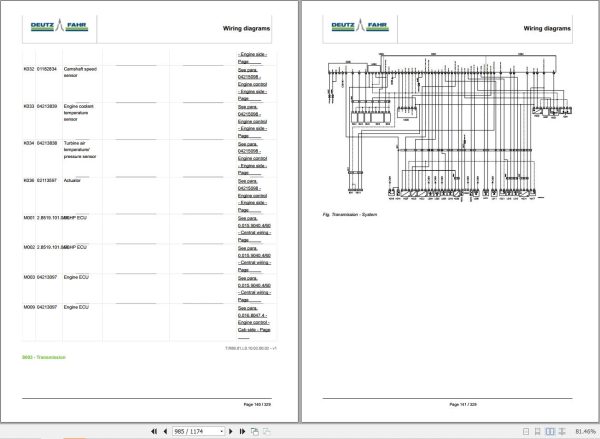Open the M009 Engine ECU link

coord(254,322)
